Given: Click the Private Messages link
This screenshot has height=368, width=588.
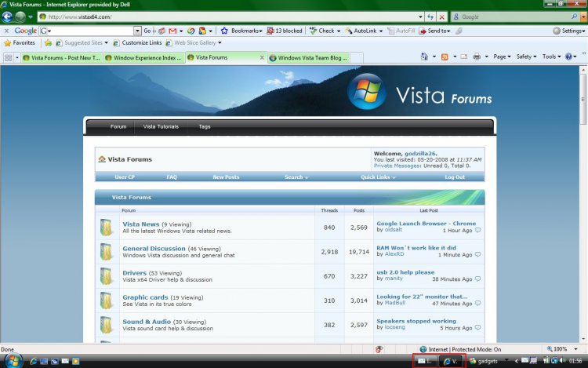Looking at the screenshot, I should (397, 166).
